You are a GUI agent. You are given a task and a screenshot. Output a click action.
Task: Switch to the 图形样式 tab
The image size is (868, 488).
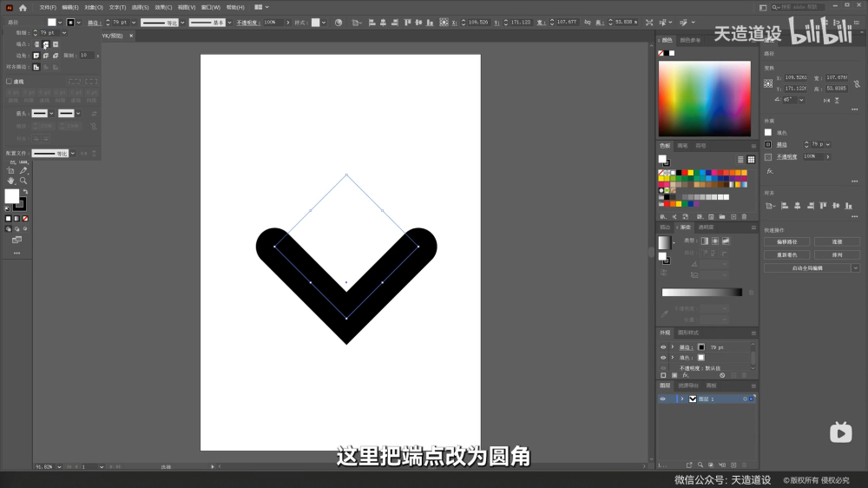click(688, 333)
